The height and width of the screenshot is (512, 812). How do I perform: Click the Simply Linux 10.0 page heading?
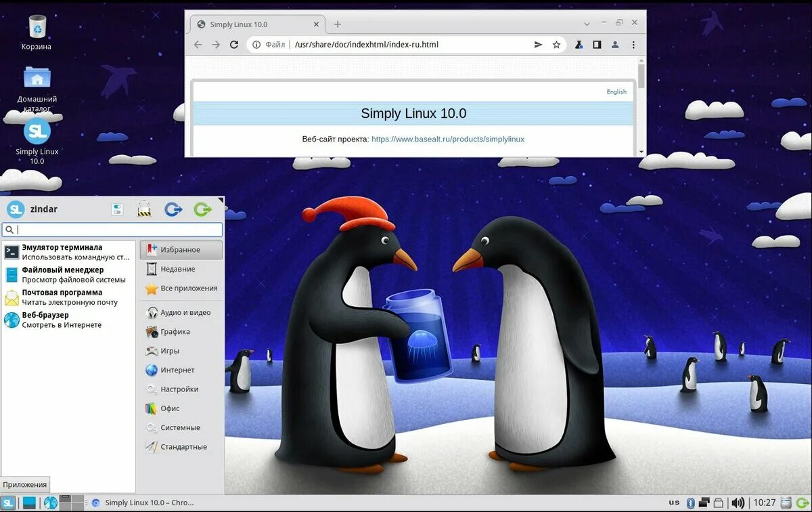click(x=413, y=113)
